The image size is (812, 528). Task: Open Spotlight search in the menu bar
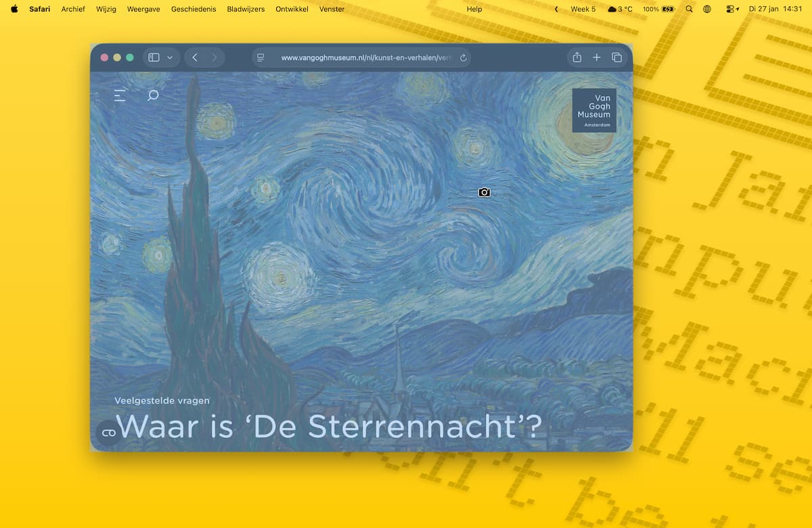[x=689, y=9]
